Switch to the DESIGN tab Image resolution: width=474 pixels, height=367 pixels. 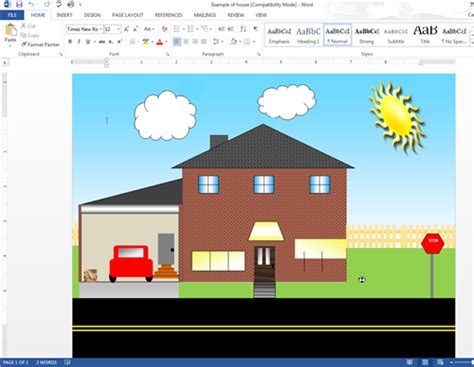[92, 15]
